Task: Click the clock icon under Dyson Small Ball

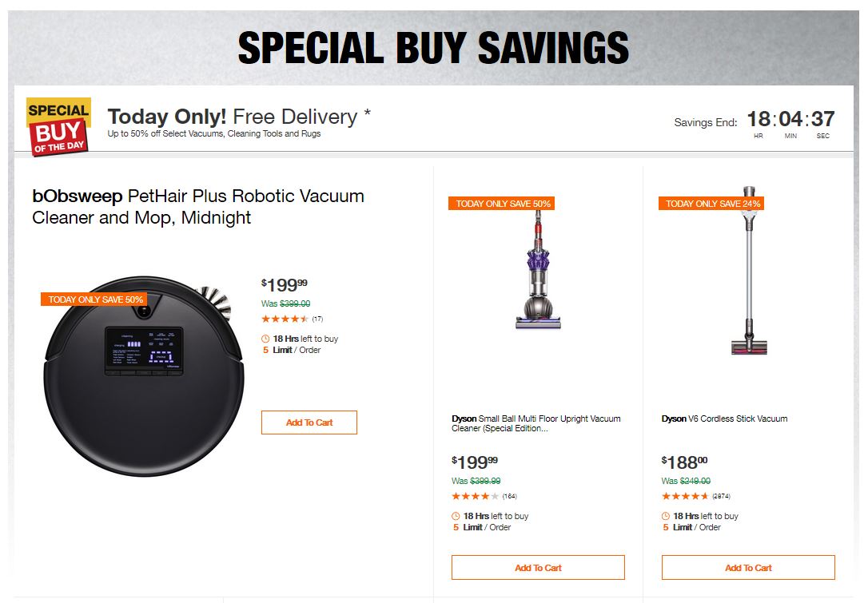Action: coord(456,516)
